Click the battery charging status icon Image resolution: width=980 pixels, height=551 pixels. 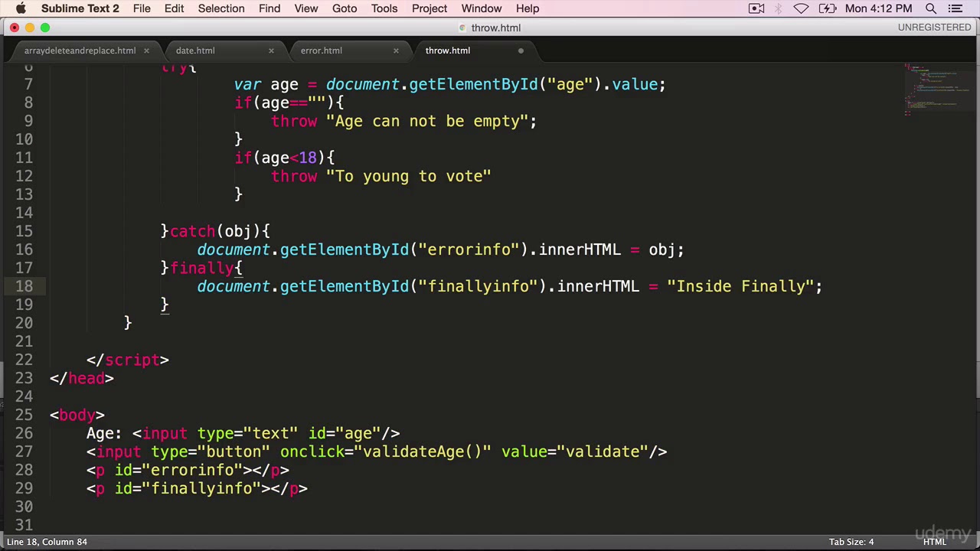[x=828, y=8]
